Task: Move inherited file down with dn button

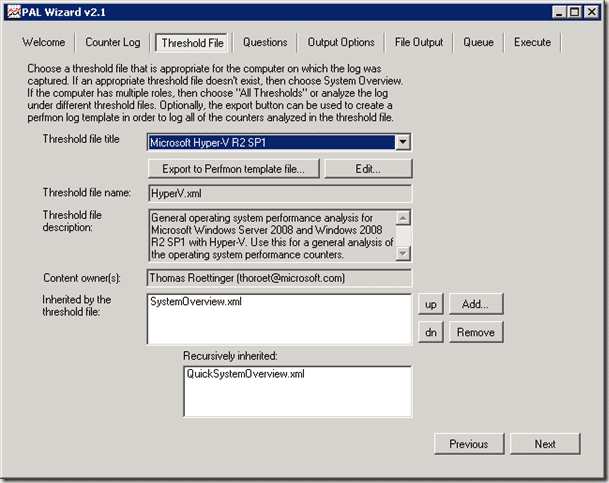Action: coord(430,333)
